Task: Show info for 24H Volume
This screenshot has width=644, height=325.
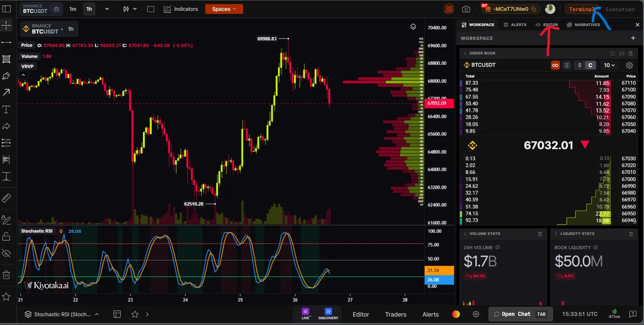Action: point(498,247)
